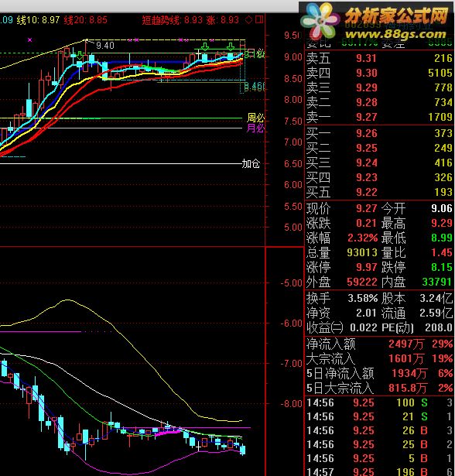This screenshot has width=455, height=476.
Task: Click the 流通 2.59亿 value
Action: pyautogui.click(x=436, y=313)
